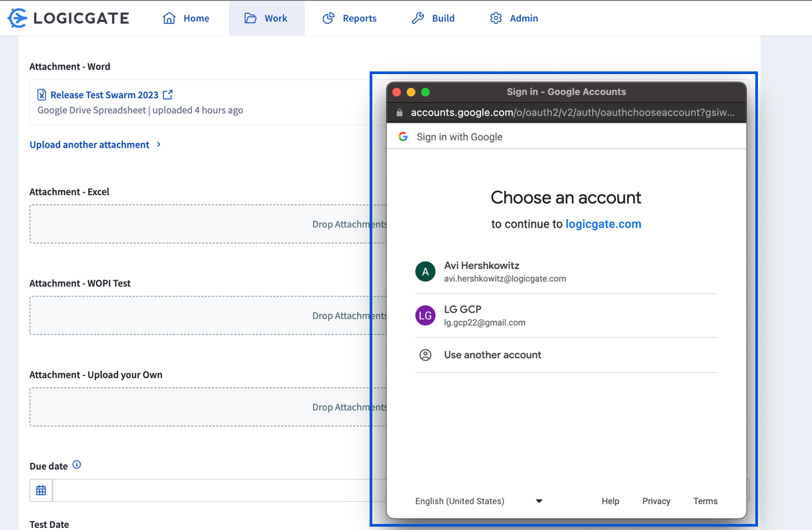812x530 pixels.
Task: Select Use another account
Action: click(x=566, y=355)
